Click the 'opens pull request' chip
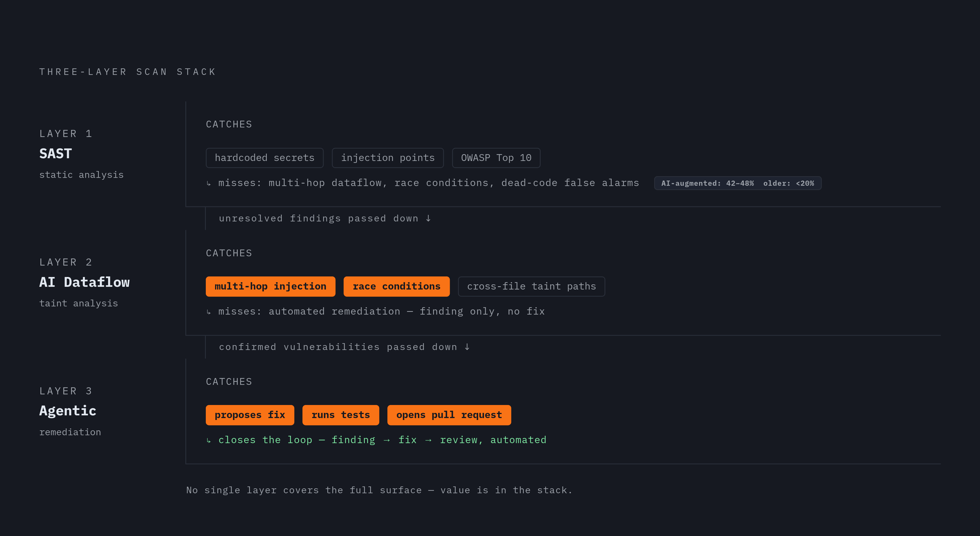 coord(449,415)
